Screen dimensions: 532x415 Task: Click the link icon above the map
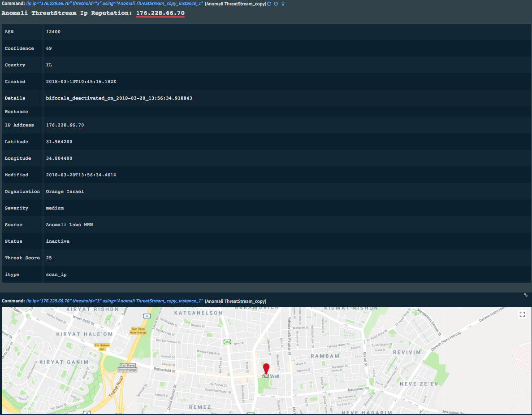click(525, 295)
